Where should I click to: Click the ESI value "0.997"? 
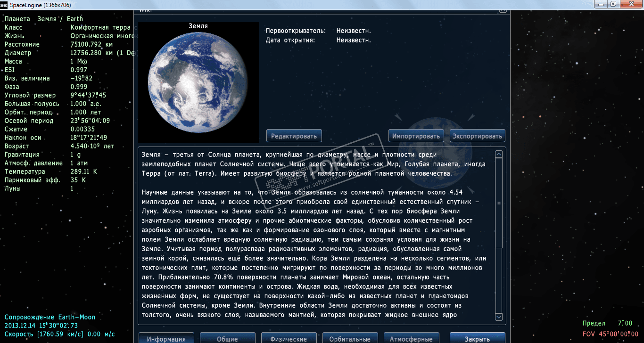[79, 70]
